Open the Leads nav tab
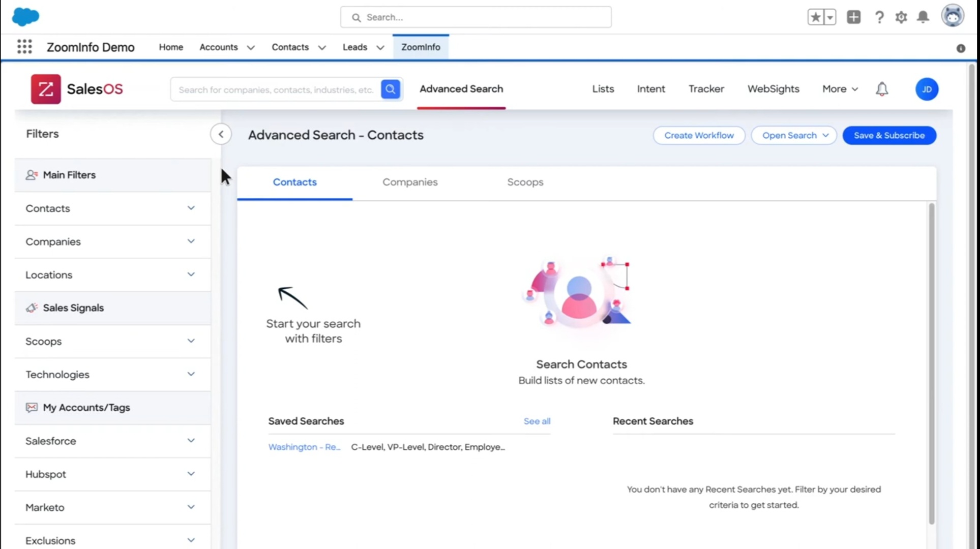 coord(354,47)
